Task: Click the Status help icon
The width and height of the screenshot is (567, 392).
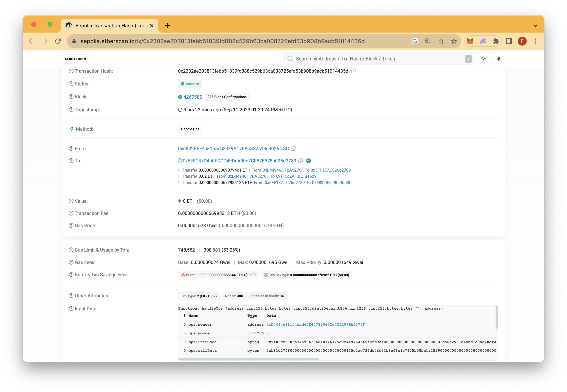Action: point(71,84)
